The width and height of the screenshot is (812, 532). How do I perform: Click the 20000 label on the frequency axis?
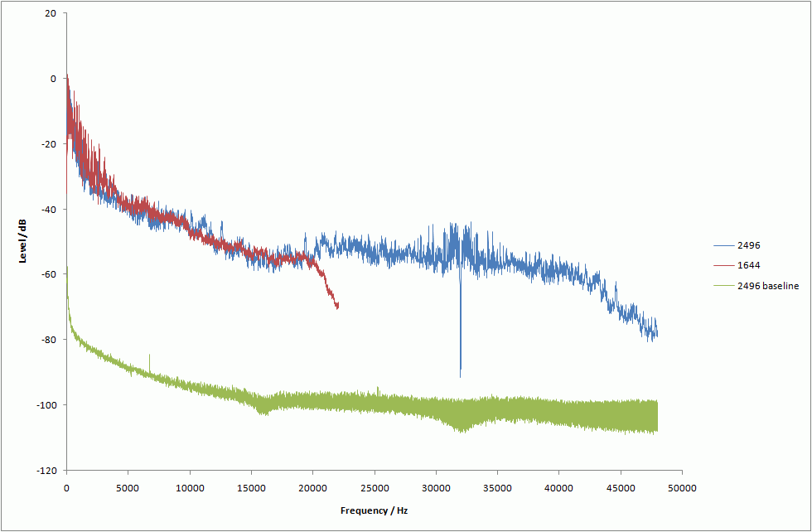tap(313, 487)
